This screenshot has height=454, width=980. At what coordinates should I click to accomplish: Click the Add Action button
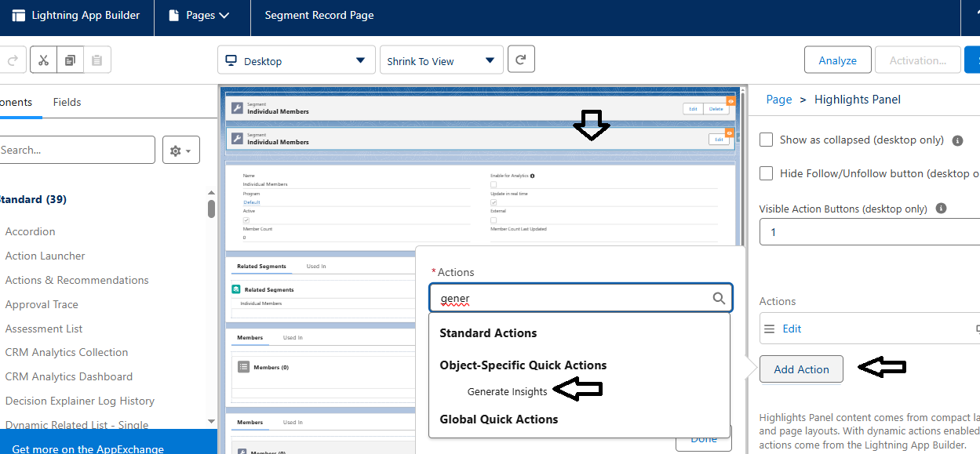click(x=801, y=369)
